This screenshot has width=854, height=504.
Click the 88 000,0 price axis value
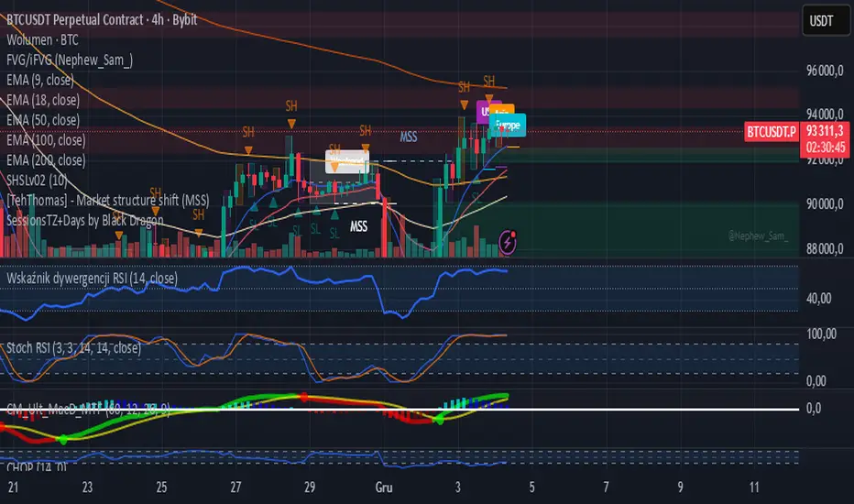824,249
